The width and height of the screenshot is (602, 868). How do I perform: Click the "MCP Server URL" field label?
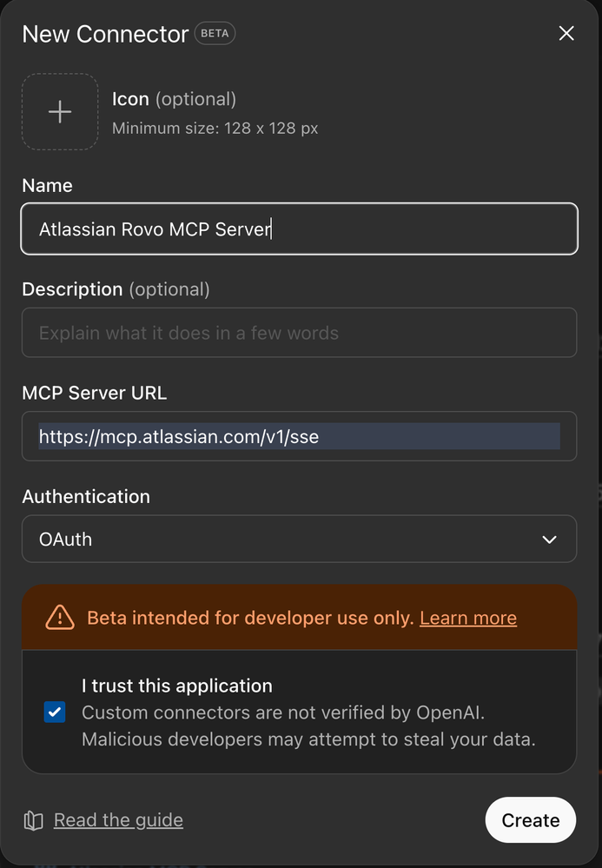click(94, 393)
